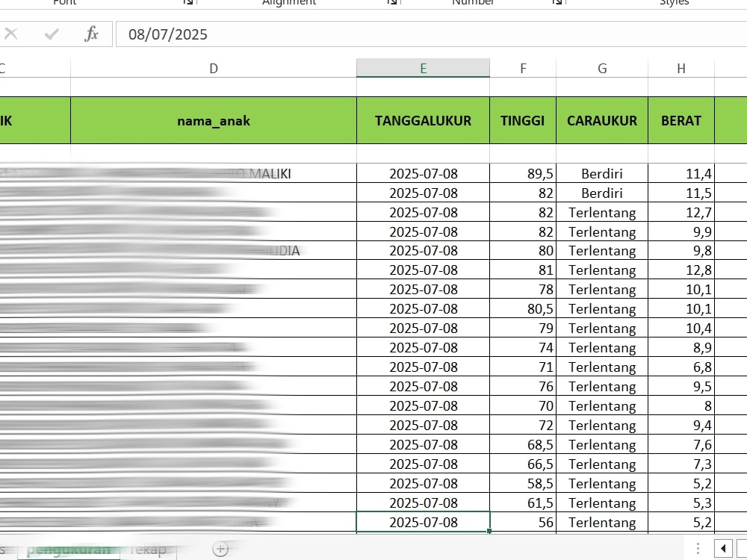The image size is (747, 560).
Task: Select weight cell with value 9,8
Action: point(681,250)
